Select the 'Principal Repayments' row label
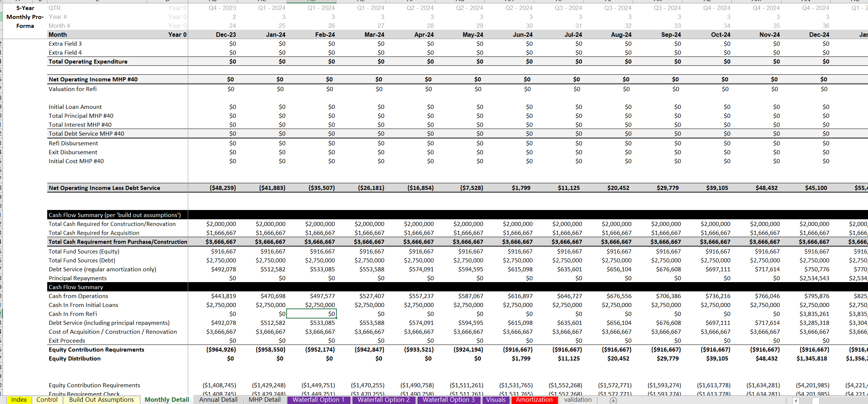Image resolution: width=868 pixels, height=404 pixels. 78,278
